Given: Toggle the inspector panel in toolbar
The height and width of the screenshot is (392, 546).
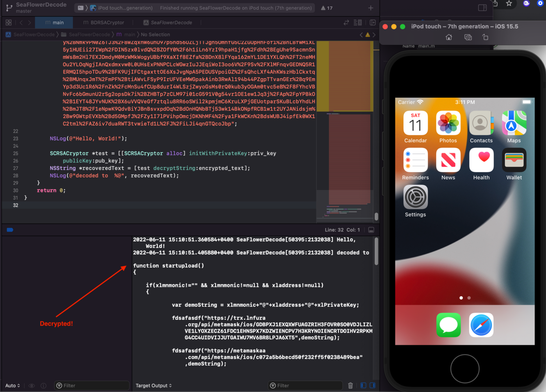Looking at the screenshot, I should (x=482, y=8).
